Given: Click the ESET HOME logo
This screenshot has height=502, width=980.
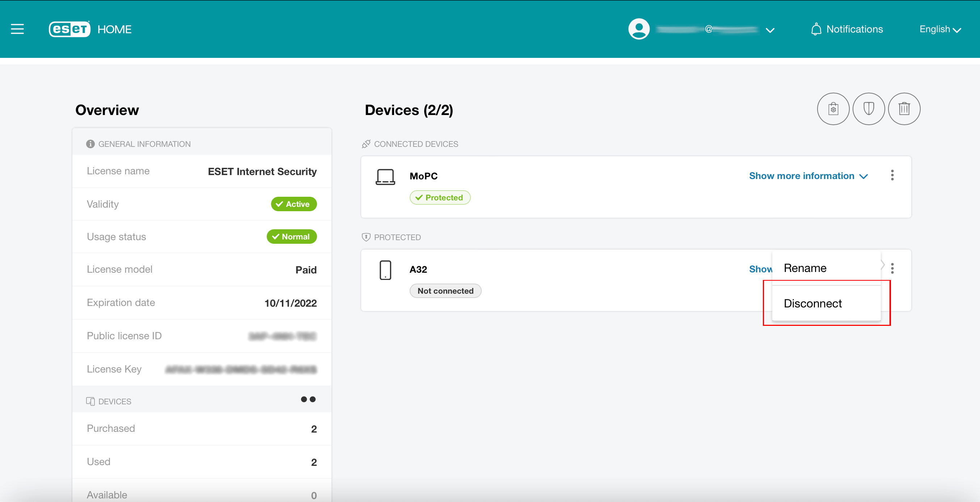Looking at the screenshot, I should [x=90, y=29].
